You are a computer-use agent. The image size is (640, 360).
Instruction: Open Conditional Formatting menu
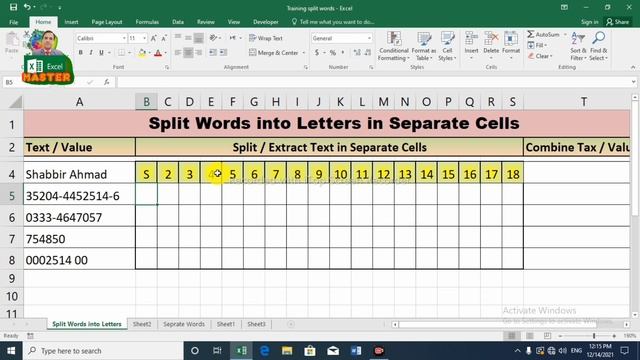click(393, 47)
